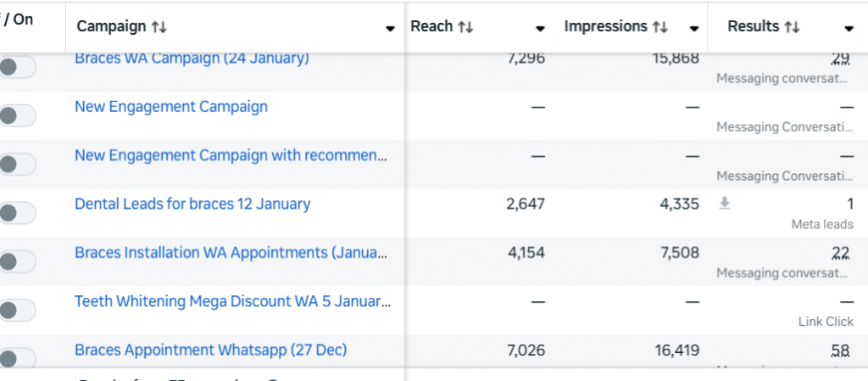Image resolution: width=868 pixels, height=381 pixels.
Task: Open the Reach column dropdown arrow
Action: 540,28
